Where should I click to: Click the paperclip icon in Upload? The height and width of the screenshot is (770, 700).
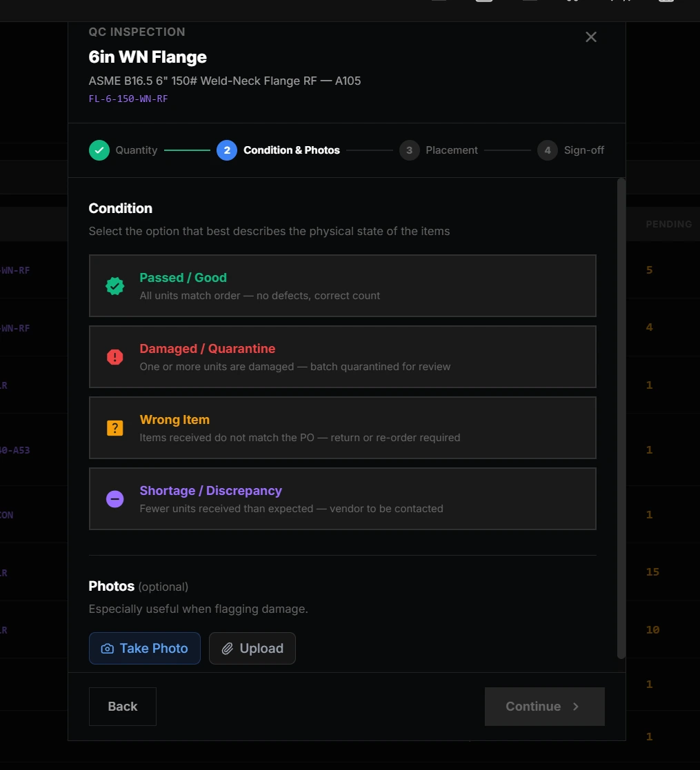pyautogui.click(x=227, y=649)
